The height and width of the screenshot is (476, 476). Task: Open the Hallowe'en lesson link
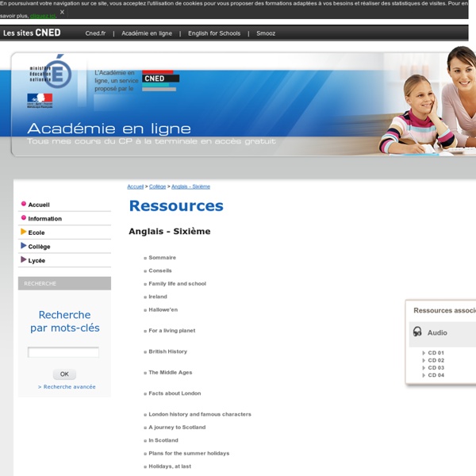click(163, 309)
